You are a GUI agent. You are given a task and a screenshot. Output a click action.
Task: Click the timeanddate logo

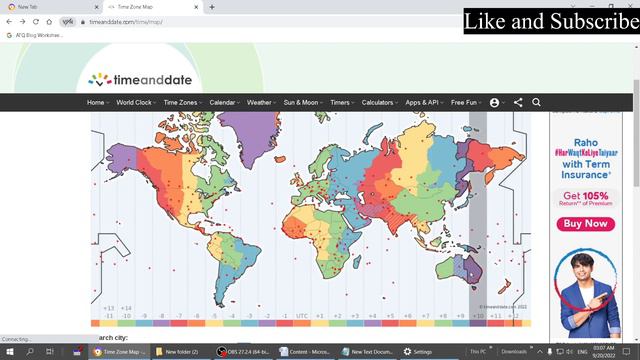pos(140,80)
